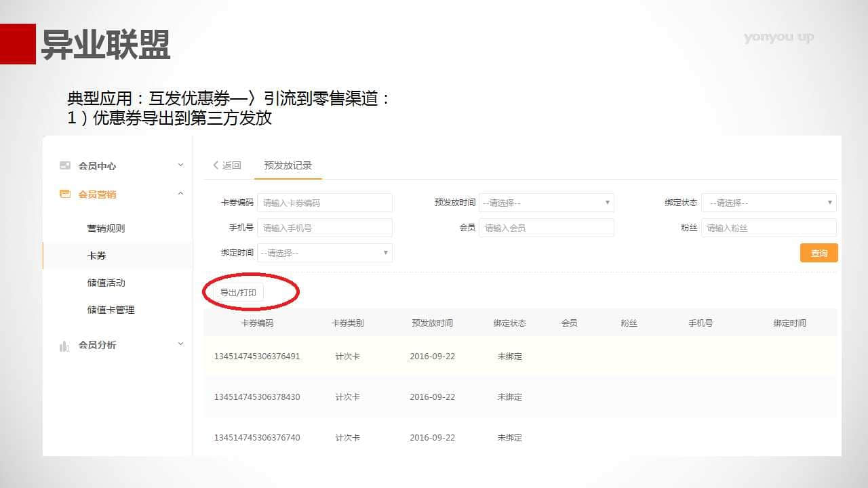This screenshot has width=868, height=488.
Task: Open 储值活动 in the sidebar
Action: click(x=106, y=283)
